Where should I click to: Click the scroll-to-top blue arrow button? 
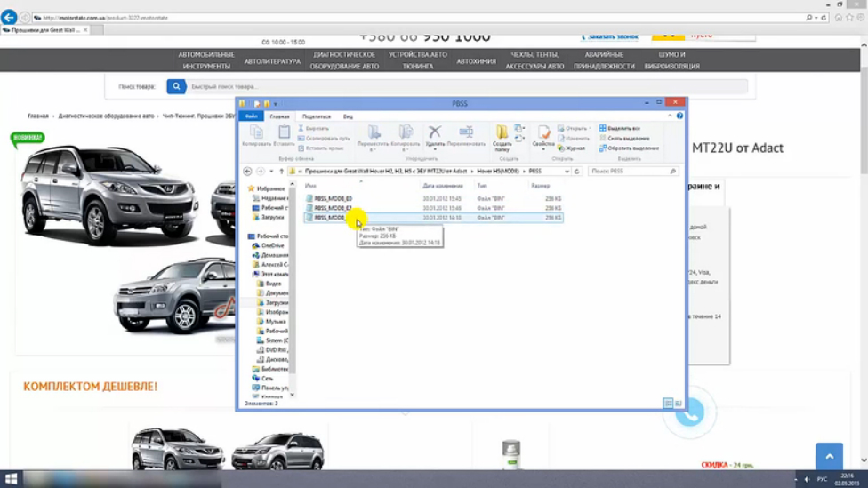[x=829, y=457]
